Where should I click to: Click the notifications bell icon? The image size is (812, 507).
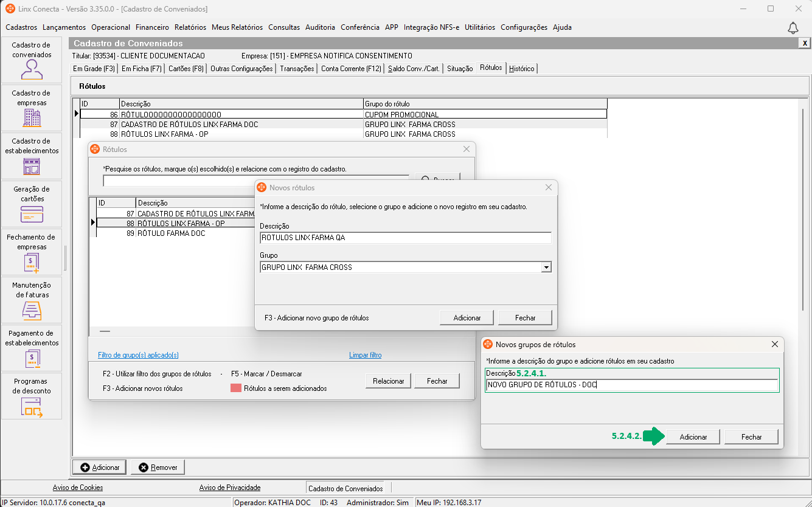793,28
